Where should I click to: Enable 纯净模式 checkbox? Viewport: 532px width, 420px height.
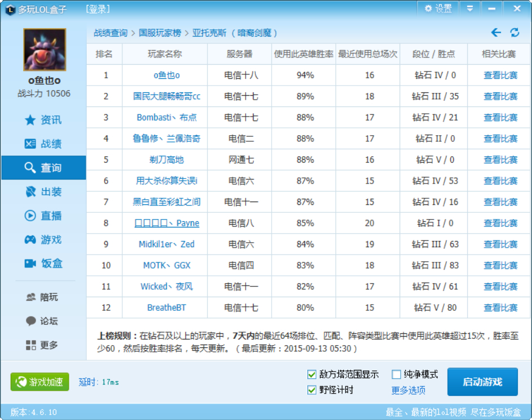point(396,374)
